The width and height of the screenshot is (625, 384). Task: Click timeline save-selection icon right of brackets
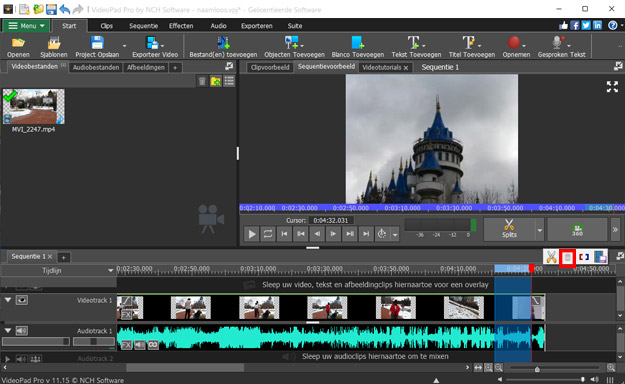coord(600,257)
